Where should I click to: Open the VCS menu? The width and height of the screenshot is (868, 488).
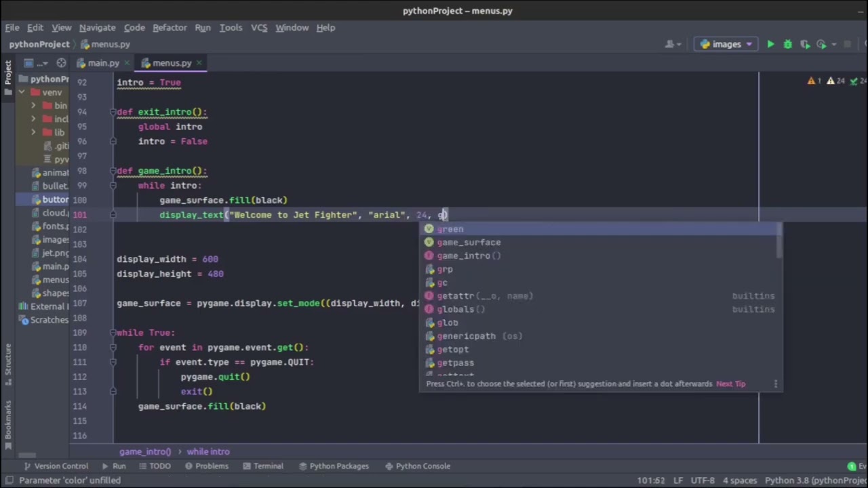(x=259, y=28)
